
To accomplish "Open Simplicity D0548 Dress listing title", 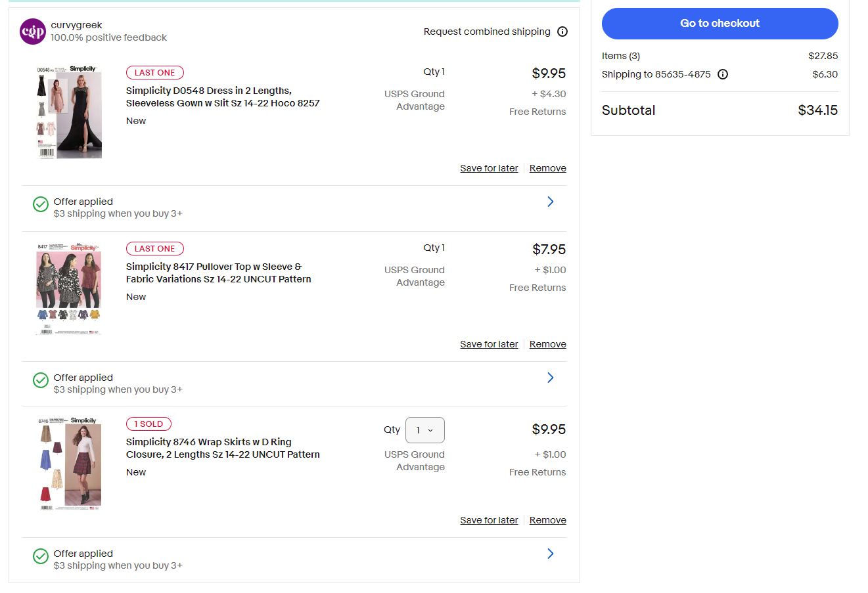I will click(223, 97).
